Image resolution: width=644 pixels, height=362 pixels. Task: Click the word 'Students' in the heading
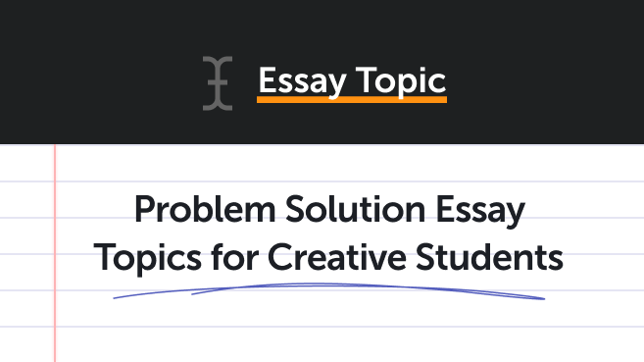pyautogui.click(x=489, y=256)
